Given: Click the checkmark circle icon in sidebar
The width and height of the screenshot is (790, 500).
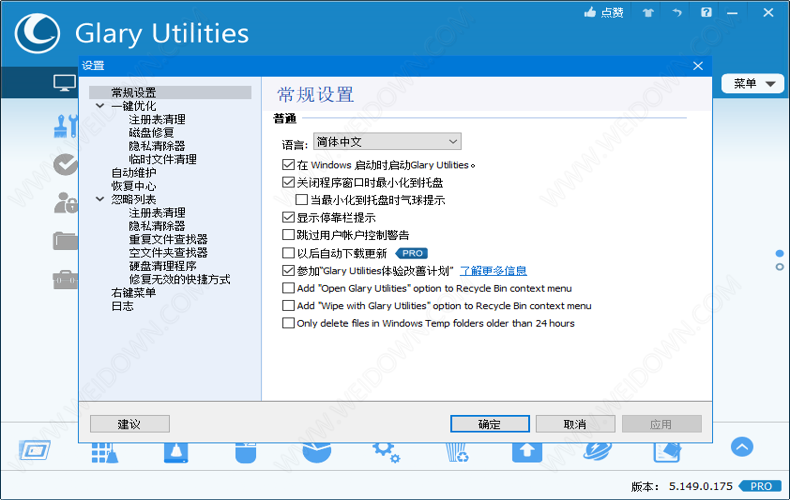Looking at the screenshot, I should (x=66, y=165).
